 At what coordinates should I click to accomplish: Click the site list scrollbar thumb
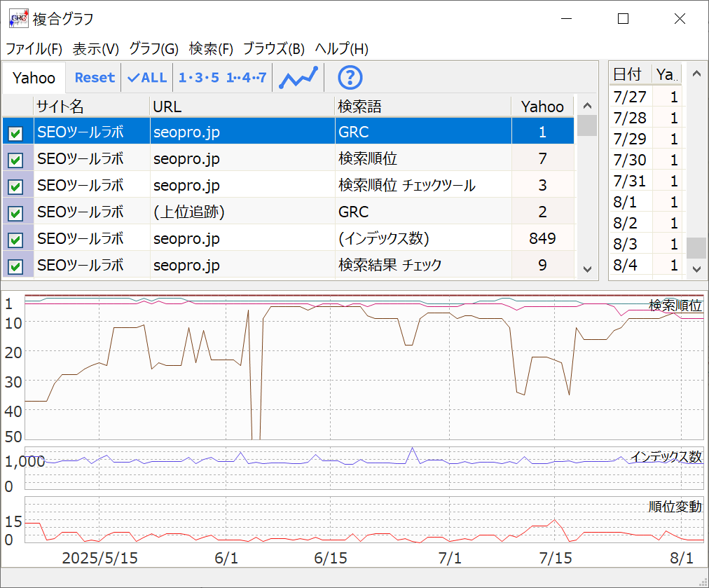coord(587,125)
